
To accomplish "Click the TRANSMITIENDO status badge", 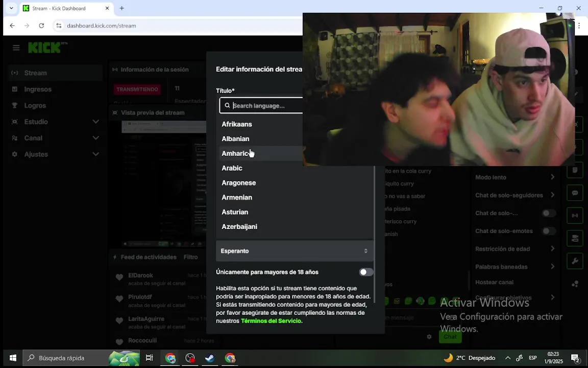I will [137, 89].
